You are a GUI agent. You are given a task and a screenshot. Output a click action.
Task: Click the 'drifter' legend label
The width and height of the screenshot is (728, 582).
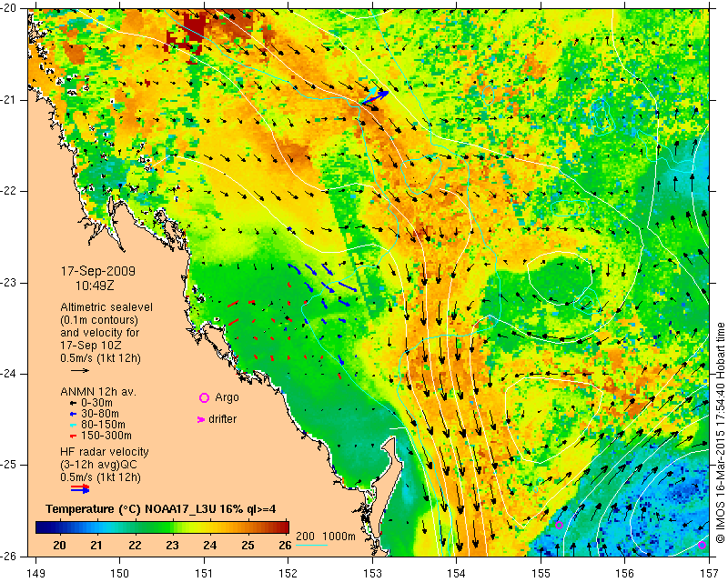222,419
